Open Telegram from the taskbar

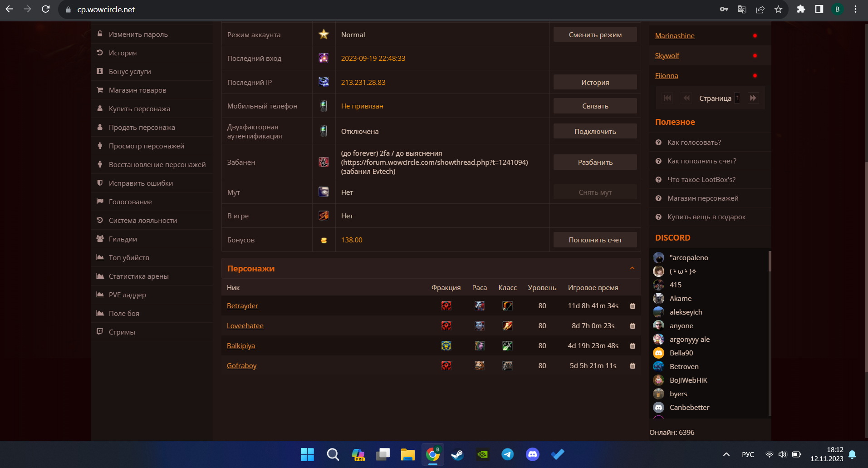[507, 454]
